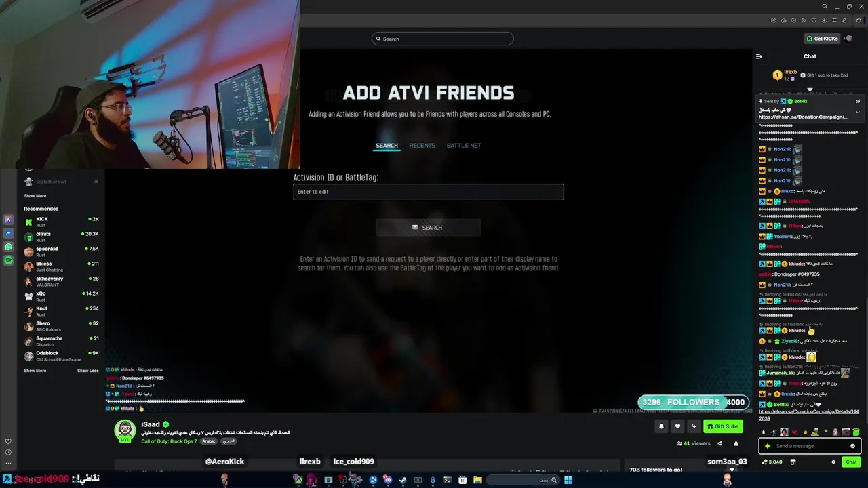Click the Kick site search field
The image size is (868, 488).
443,39
